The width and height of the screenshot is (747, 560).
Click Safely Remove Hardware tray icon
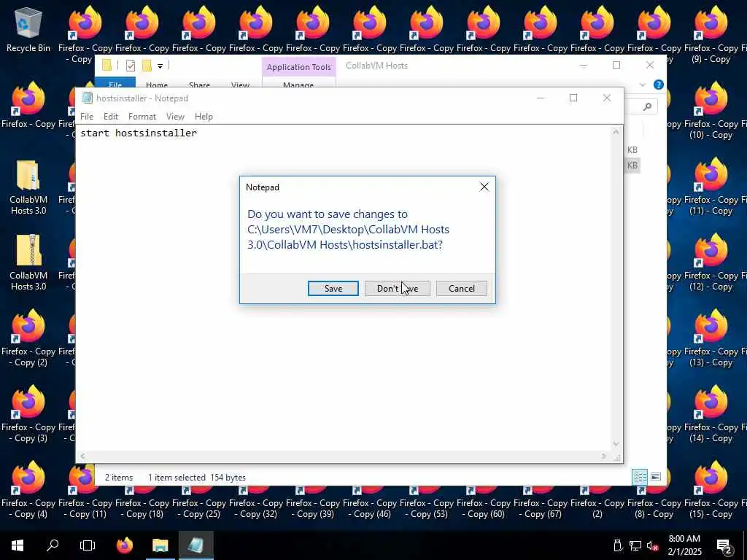click(618, 545)
